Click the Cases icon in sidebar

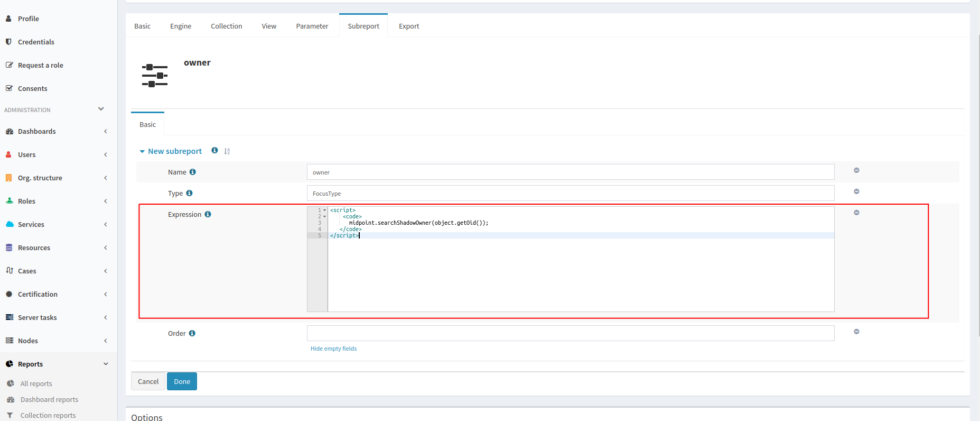pyautogui.click(x=9, y=270)
